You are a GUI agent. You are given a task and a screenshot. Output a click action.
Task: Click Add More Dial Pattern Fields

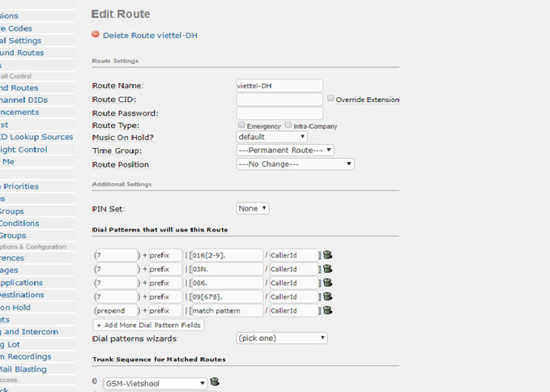tap(148, 325)
